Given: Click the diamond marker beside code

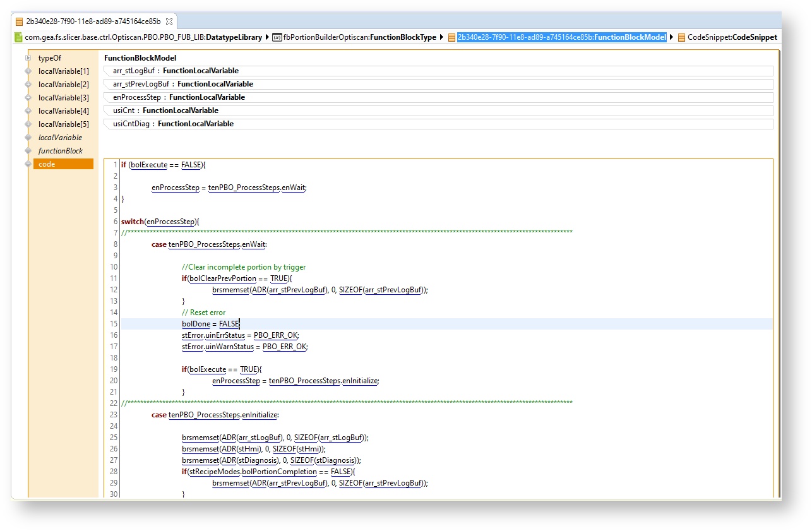Looking at the screenshot, I should coord(28,164).
